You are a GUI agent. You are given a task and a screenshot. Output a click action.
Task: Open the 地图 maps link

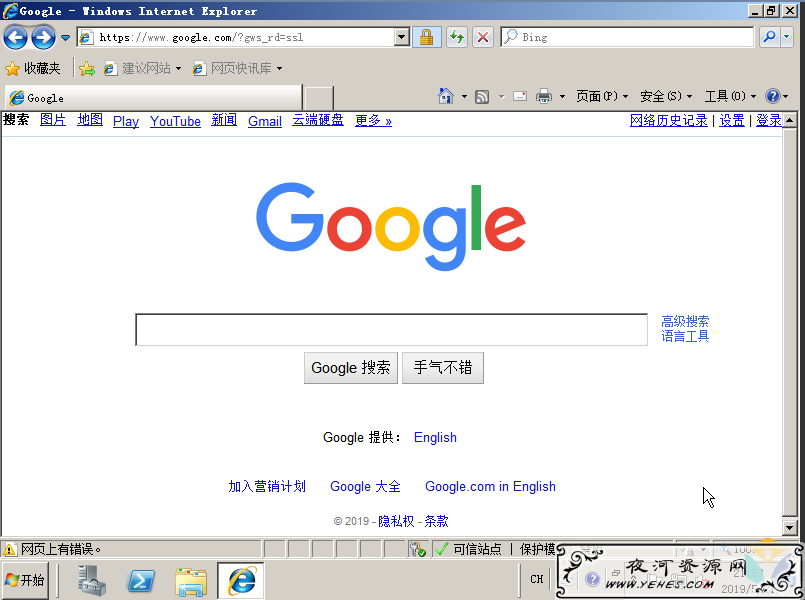pos(90,120)
